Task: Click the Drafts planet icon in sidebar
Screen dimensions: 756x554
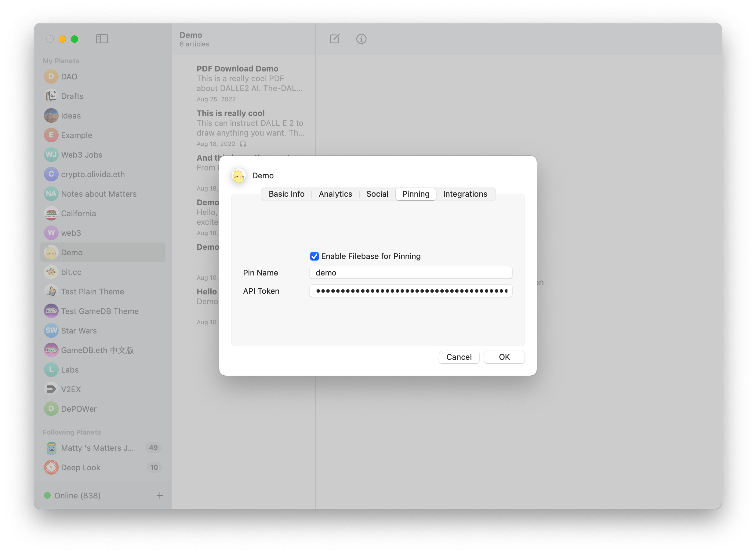Action: tap(51, 96)
